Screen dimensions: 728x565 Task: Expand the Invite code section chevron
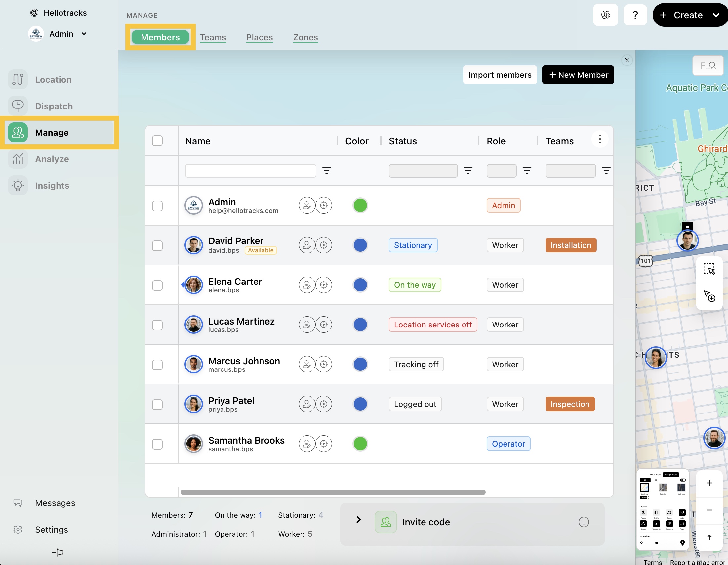[x=358, y=520]
